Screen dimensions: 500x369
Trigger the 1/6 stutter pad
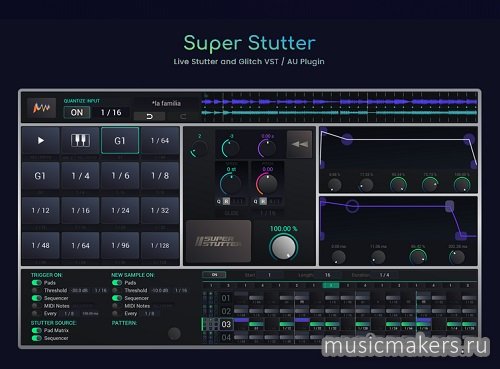120,176
